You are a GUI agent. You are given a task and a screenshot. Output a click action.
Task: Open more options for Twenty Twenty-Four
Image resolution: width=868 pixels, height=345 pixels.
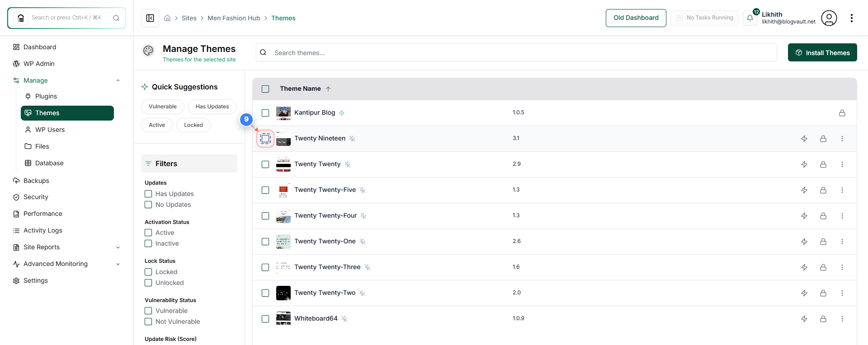click(x=842, y=216)
